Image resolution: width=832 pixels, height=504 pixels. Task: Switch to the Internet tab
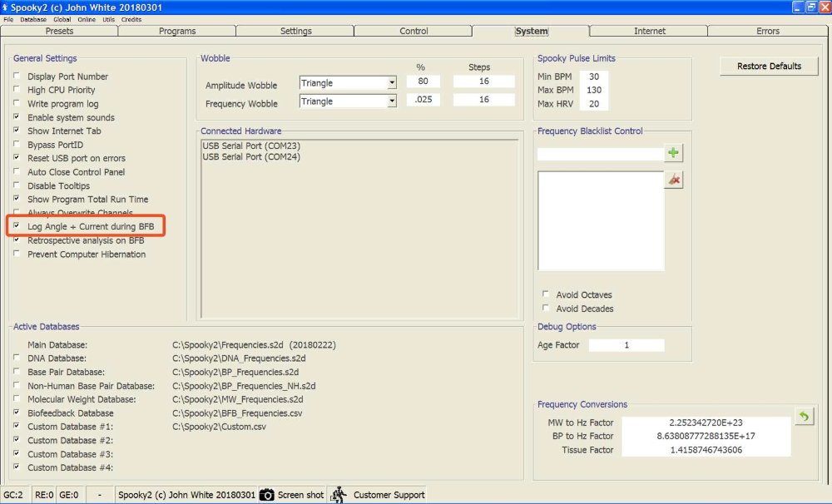tap(650, 31)
